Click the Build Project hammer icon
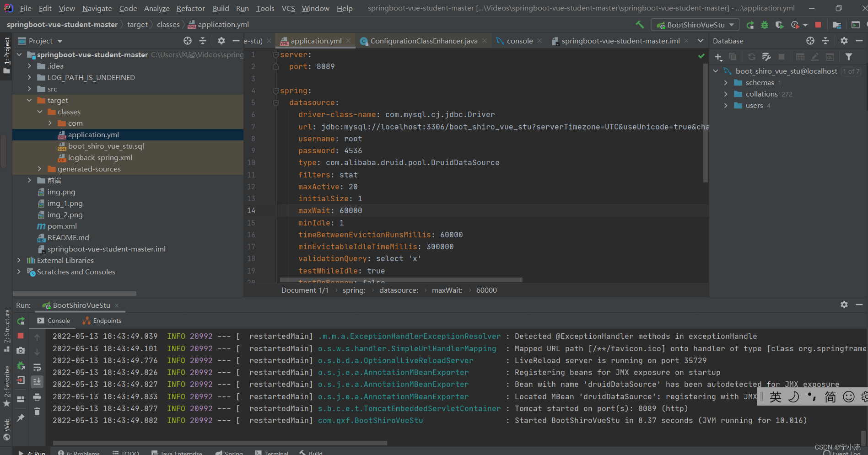This screenshot has width=868, height=455. 640,25
